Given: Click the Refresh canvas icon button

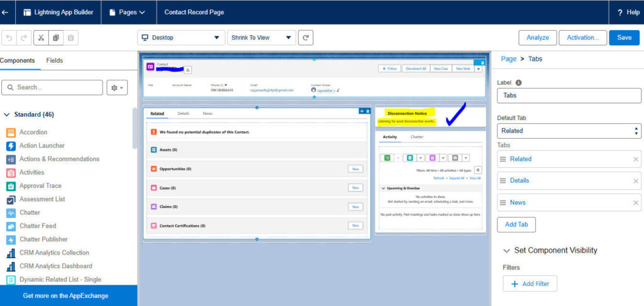Looking at the screenshot, I should coord(306,38).
